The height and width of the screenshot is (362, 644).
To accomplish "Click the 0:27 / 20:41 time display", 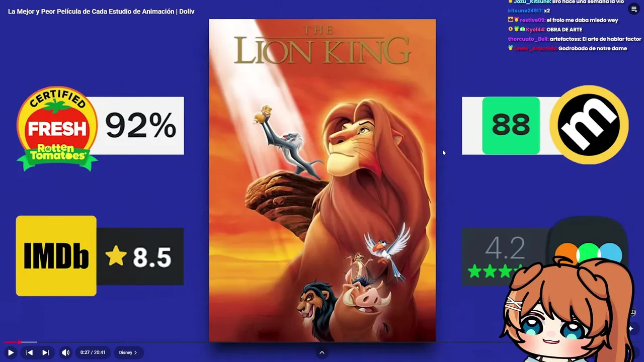I will click(92, 352).
